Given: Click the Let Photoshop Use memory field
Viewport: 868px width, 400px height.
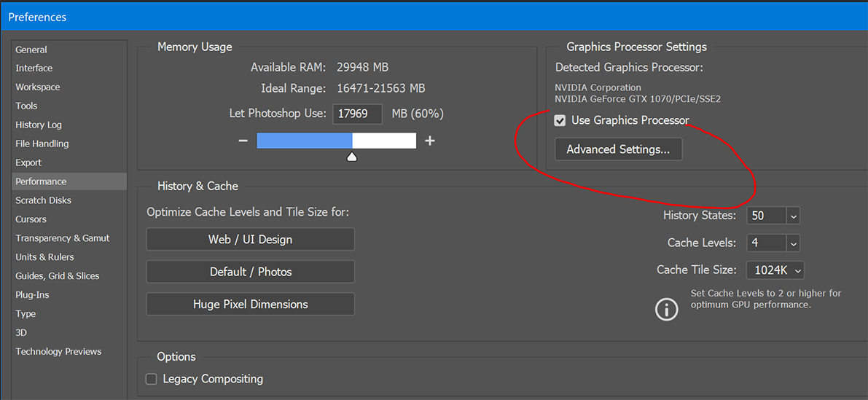Looking at the screenshot, I should click(359, 114).
